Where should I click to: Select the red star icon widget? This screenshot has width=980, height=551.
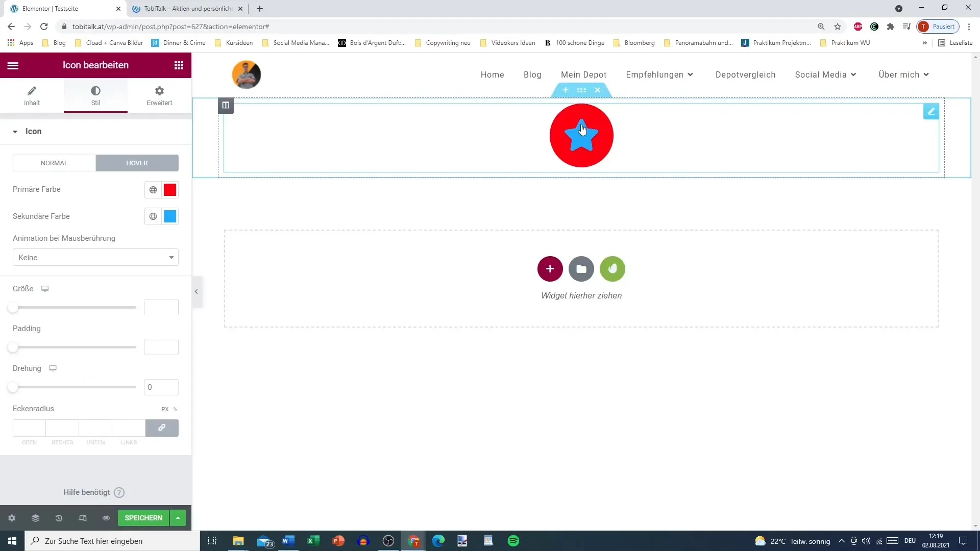581,135
